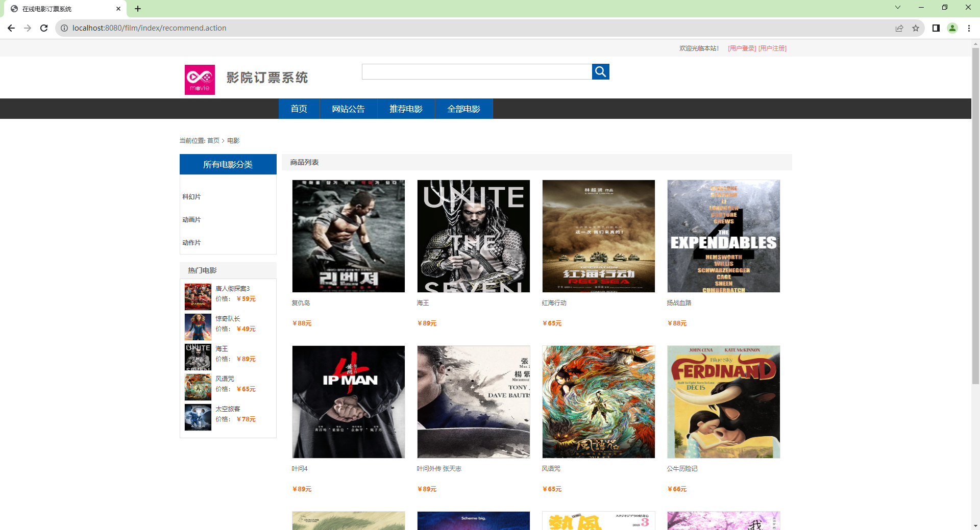Click the 复仇岛 title link
The image size is (980, 530).
[x=301, y=303]
